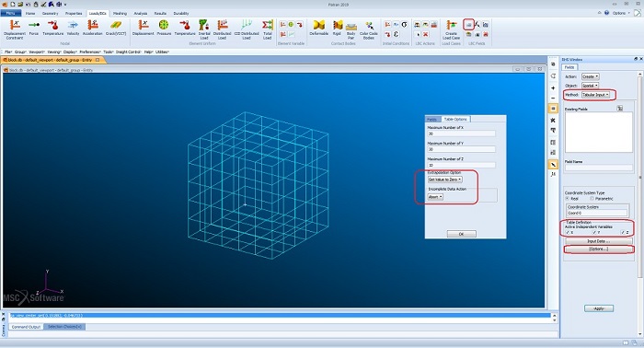Open the Extrapolation Option dropdown
644x348 pixels.
click(x=444, y=180)
